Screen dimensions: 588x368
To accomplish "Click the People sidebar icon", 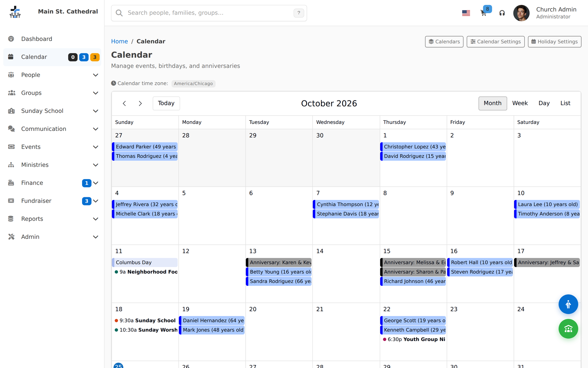I will [x=11, y=75].
